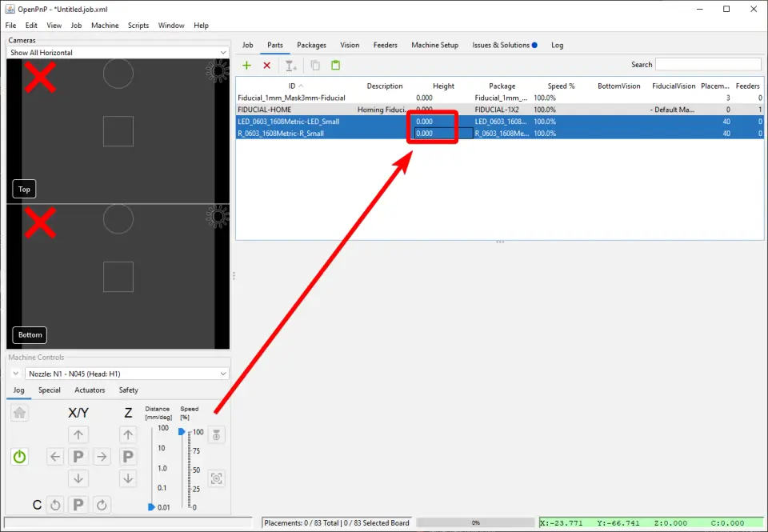Open the camera view 'Show All Horizontal' dropdown

click(118, 53)
